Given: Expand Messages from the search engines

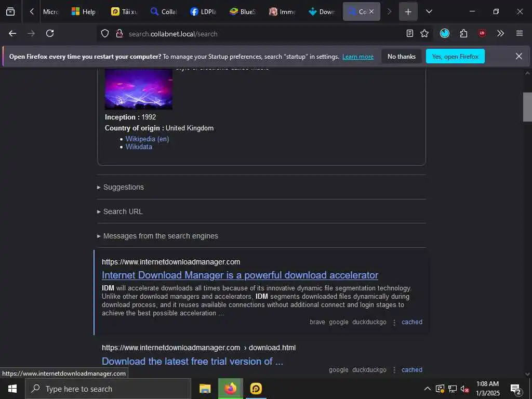Looking at the screenshot, I should click(x=161, y=236).
